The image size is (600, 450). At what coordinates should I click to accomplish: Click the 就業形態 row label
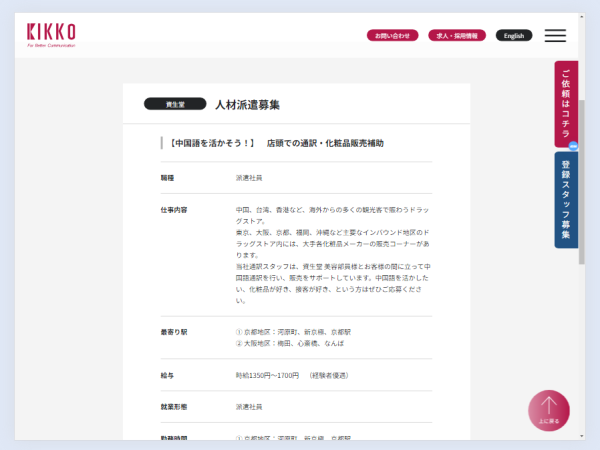coord(174,407)
